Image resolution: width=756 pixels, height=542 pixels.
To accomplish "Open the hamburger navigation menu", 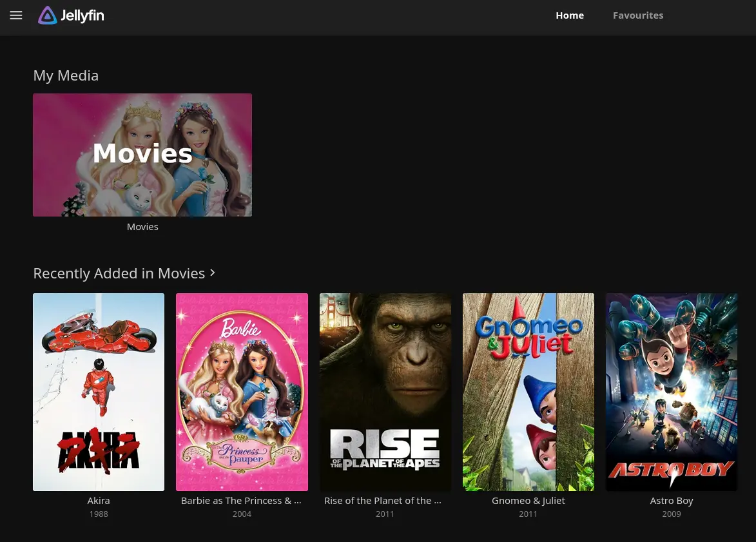I will tap(16, 15).
